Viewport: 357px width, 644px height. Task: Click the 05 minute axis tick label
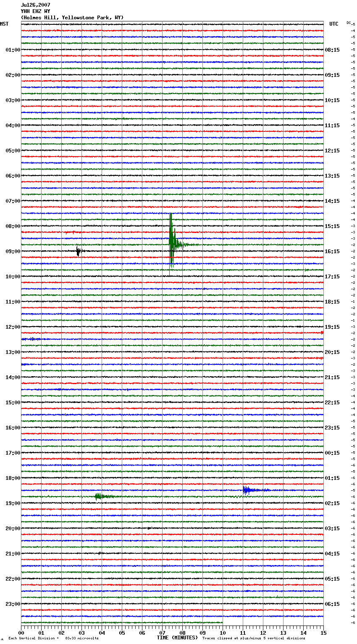coord(122,633)
